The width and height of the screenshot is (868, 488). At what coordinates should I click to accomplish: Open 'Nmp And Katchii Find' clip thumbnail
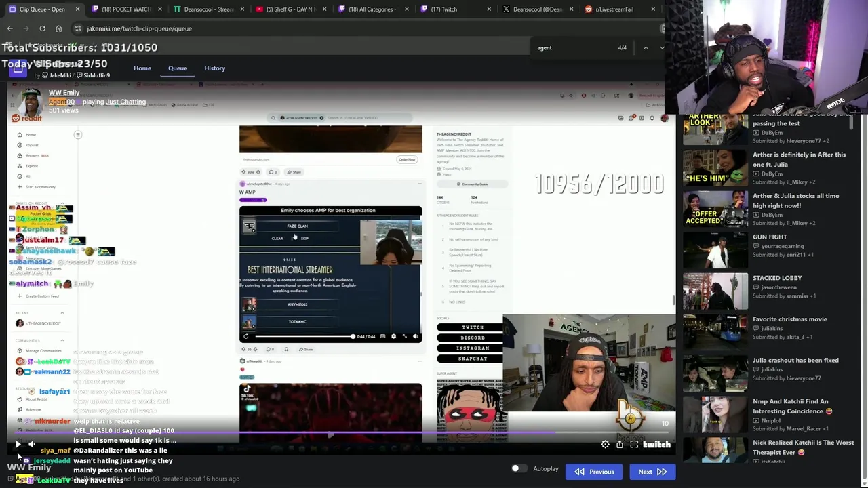715,415
